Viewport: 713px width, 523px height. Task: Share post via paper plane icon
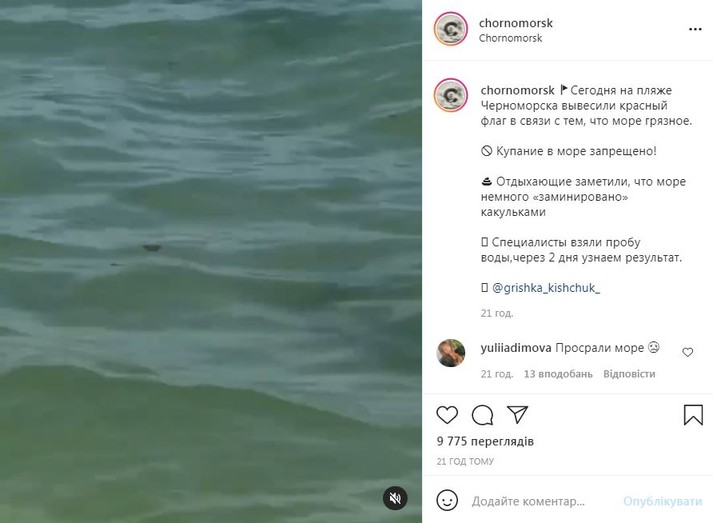point(517,414)
